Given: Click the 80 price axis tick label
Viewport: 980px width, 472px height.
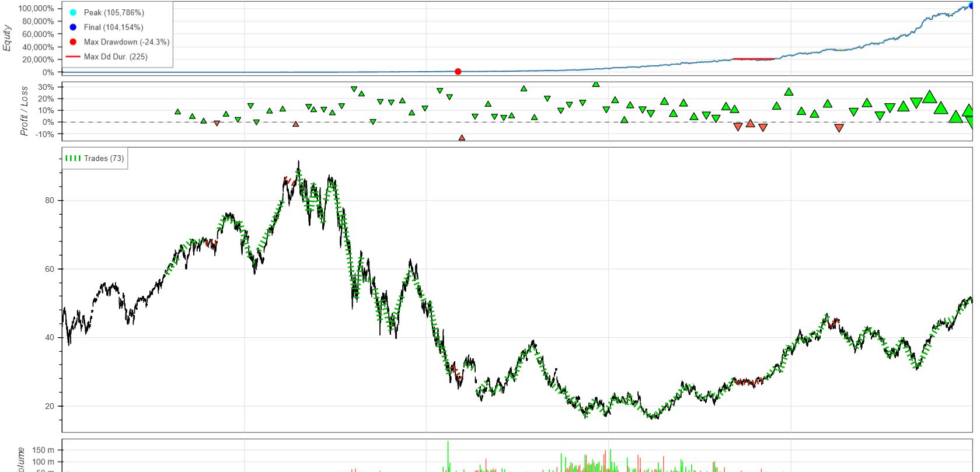Looking at the screenshot, I should 50,200.
